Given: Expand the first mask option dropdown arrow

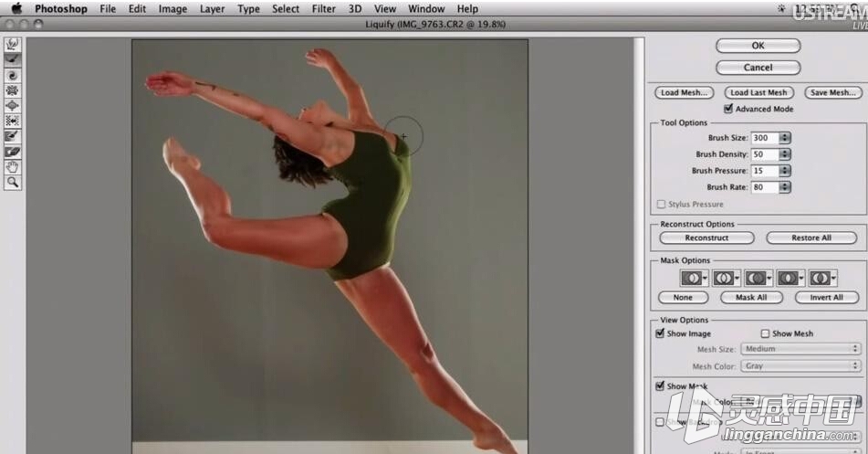Looking at the screenshot, I should [706, 279].
